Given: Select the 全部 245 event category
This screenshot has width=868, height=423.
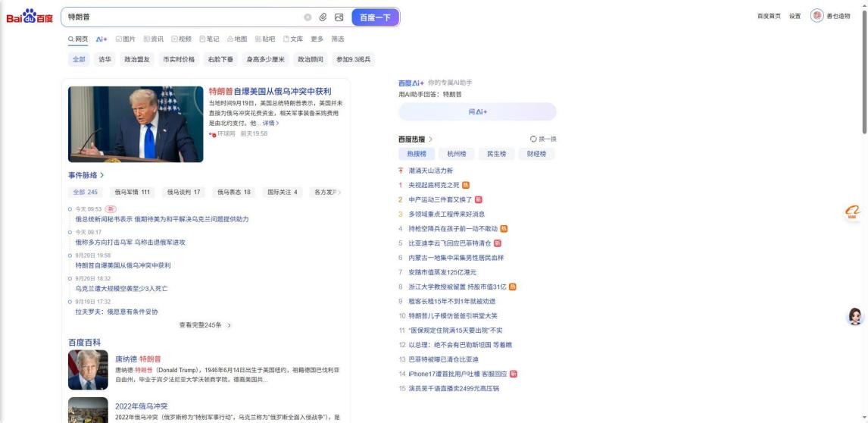Looking at the screenshot, I should click(86, 193).
